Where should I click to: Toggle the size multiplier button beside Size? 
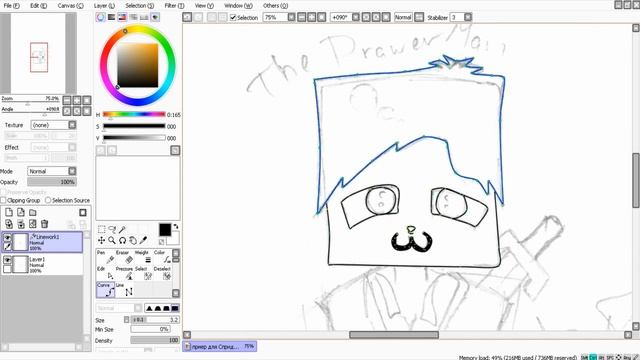(127, 320)
